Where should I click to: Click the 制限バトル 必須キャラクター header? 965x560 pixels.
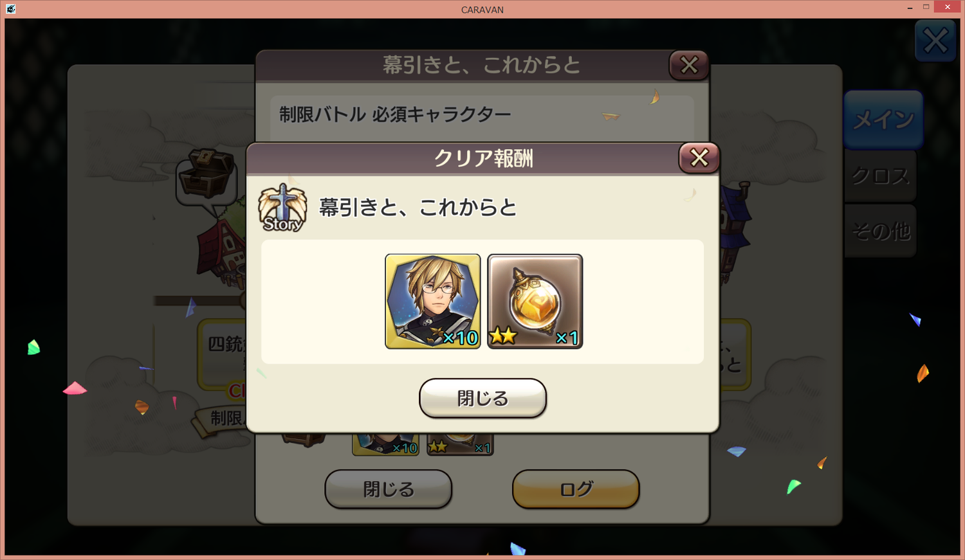[x=395, y=114]
